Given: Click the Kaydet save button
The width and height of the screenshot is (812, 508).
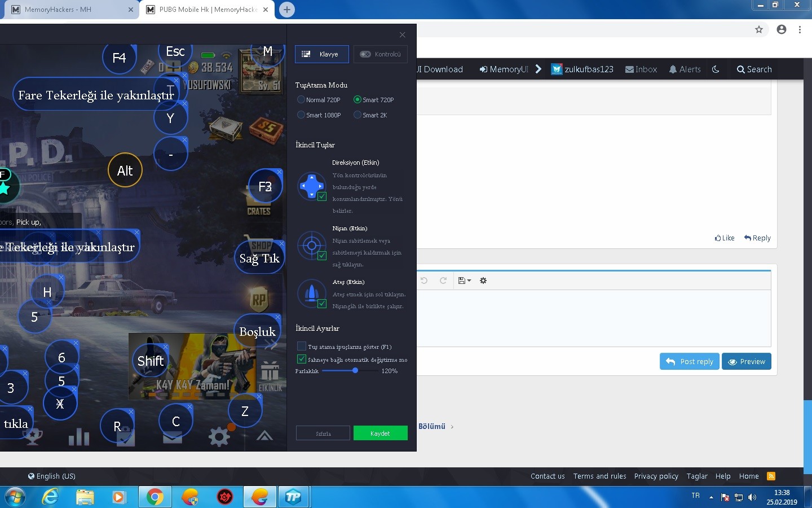Looking at the screenshot, I should pos(380,433).
